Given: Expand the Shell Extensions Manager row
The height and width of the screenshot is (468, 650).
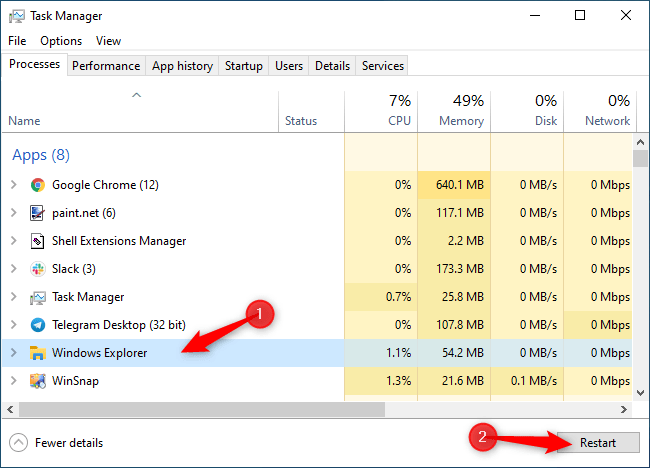Looking at the screenshot, I should pyautogui.click(x=14, y=241).
